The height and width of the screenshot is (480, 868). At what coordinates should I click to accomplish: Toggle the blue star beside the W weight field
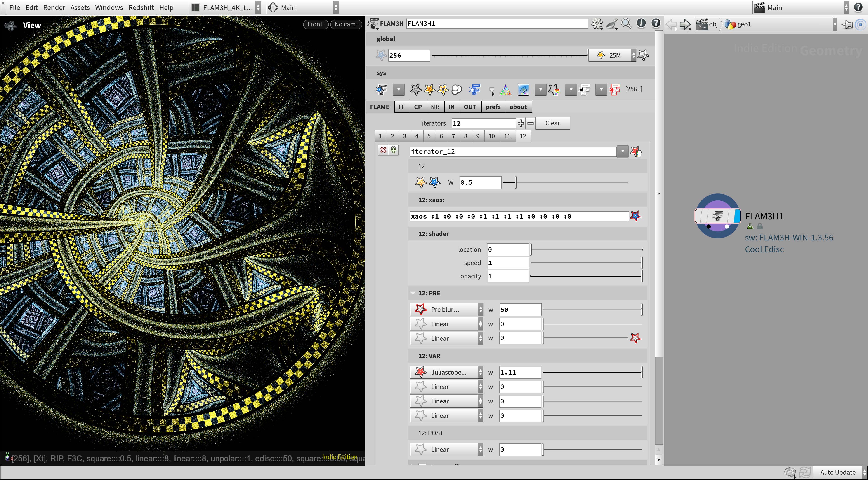434,182
